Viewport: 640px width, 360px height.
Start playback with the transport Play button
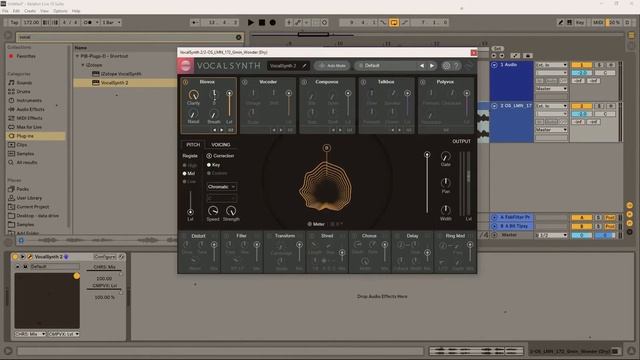point(251,22)
